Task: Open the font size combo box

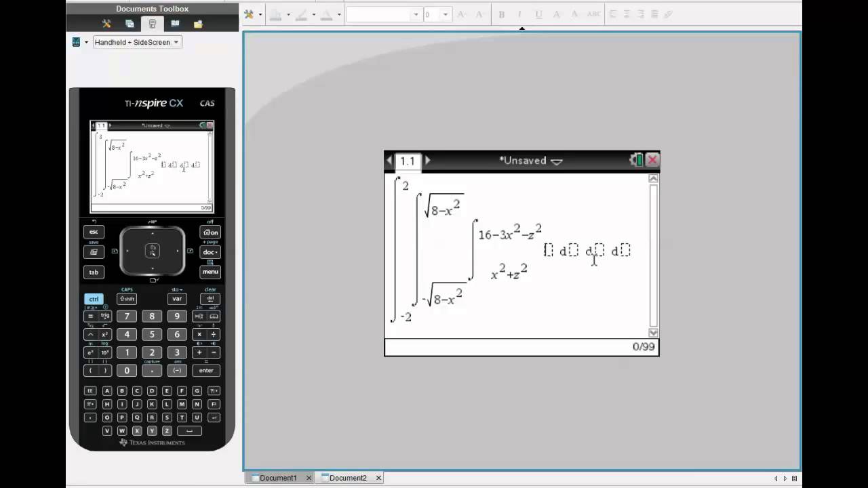Action: (437, 14)
